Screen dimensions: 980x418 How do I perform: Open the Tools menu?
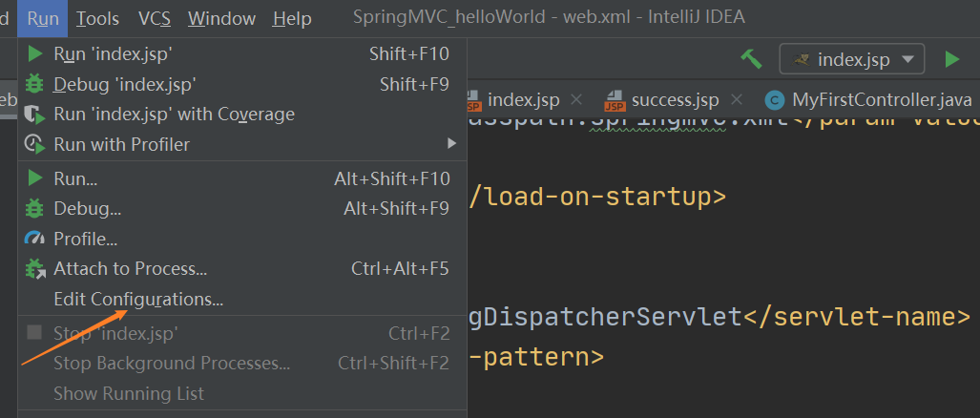click(x=97, y=18)
